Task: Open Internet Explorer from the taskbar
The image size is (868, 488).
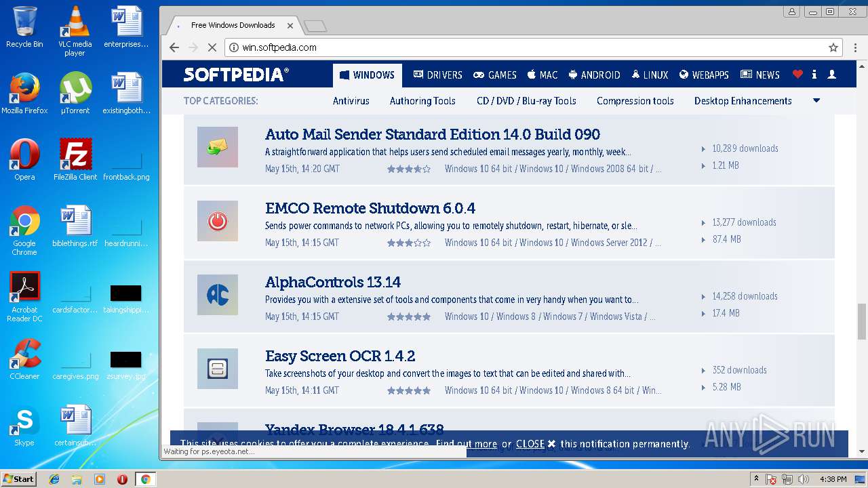Action: pos(54,479)
